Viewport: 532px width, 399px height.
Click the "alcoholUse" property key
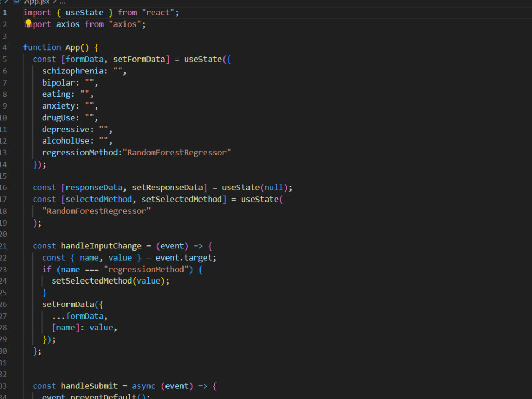(x=65, y=141)
